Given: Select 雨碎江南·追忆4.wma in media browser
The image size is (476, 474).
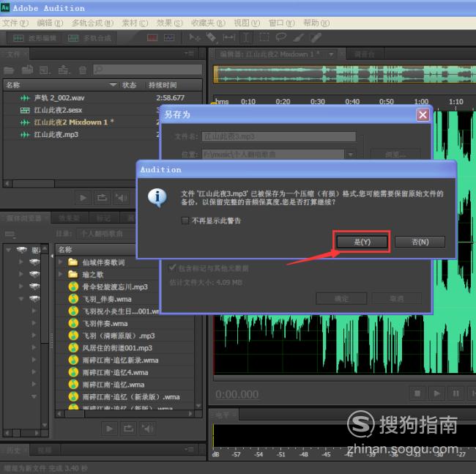Looking at the screenshot, I should [x=115, y=372].
